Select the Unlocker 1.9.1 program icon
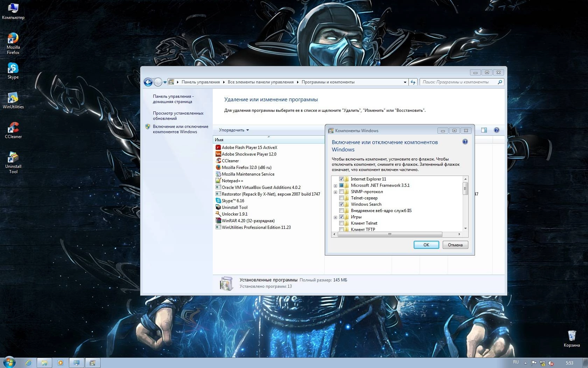588x368 pixels. [x=218, y=214]
